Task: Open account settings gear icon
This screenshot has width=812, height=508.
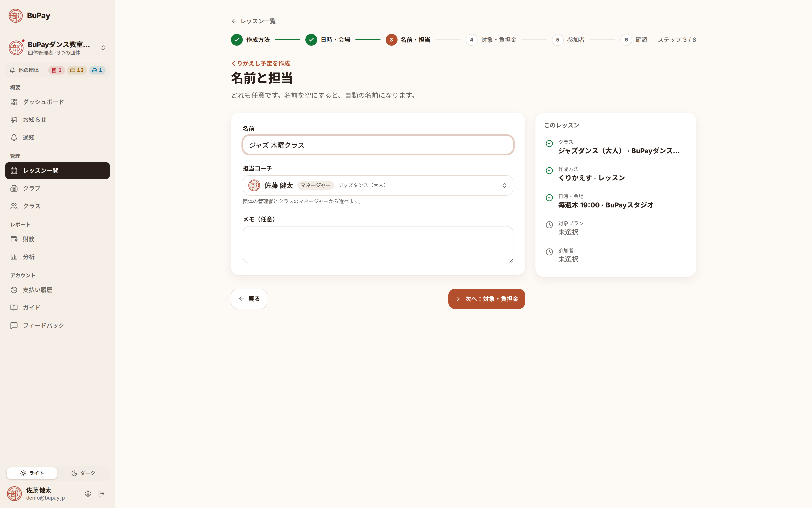Action: 88,494
